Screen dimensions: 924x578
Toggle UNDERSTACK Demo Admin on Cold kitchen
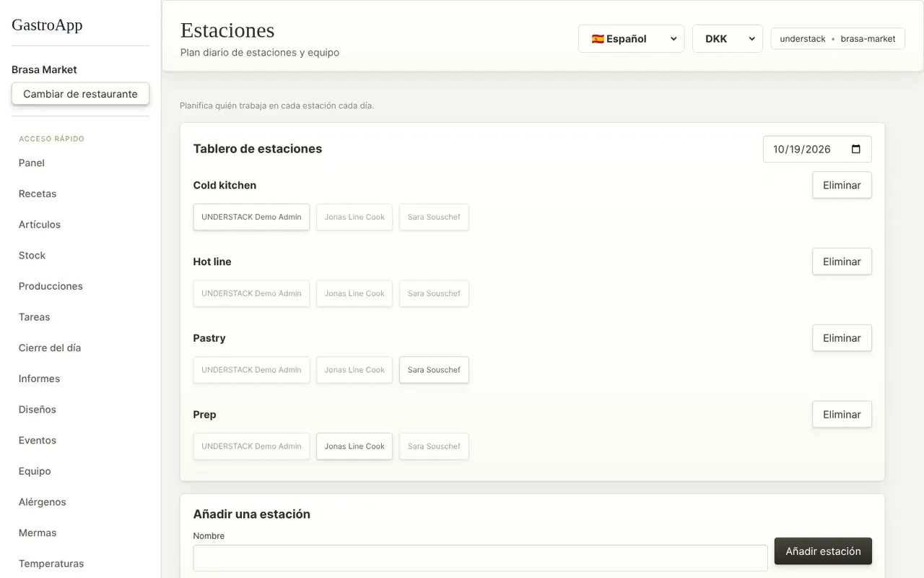pyautogui.click(x=251, y=217)
